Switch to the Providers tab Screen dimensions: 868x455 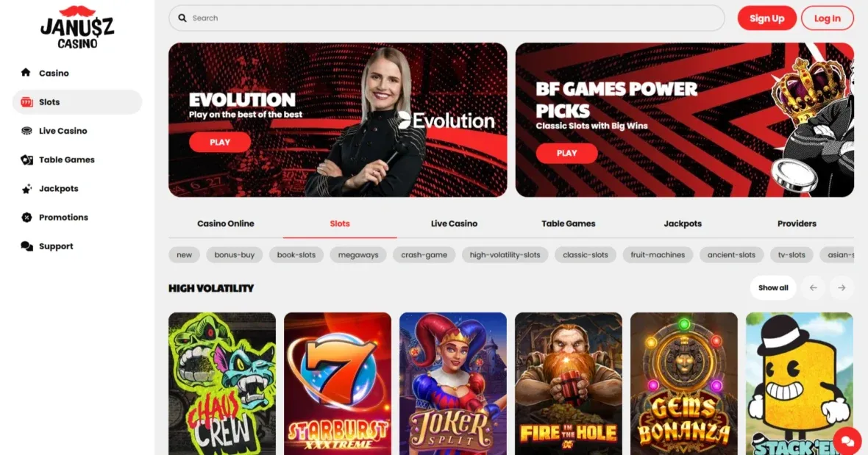coord(797,223)
